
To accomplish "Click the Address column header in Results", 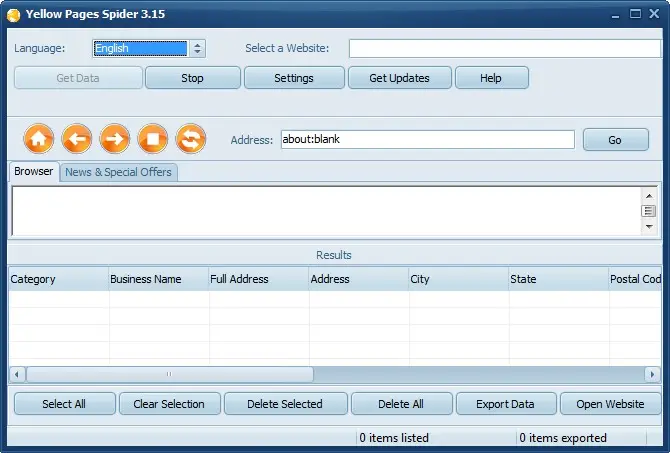I will pyautogui.click(x=359, y=279).
